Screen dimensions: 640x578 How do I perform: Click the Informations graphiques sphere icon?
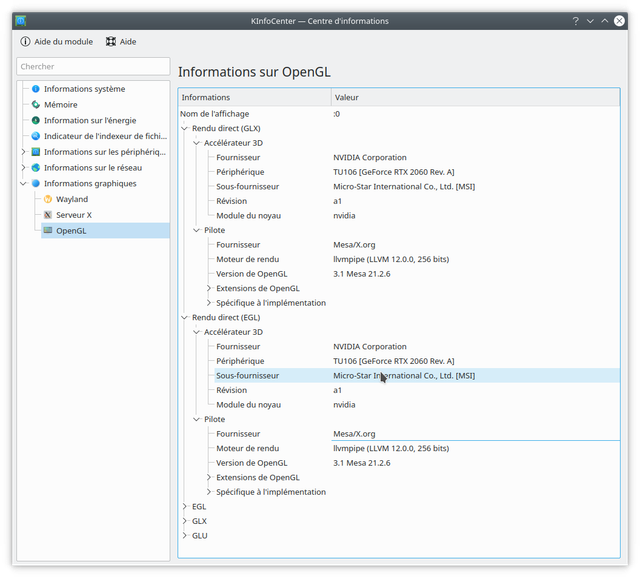pos(36,183)
